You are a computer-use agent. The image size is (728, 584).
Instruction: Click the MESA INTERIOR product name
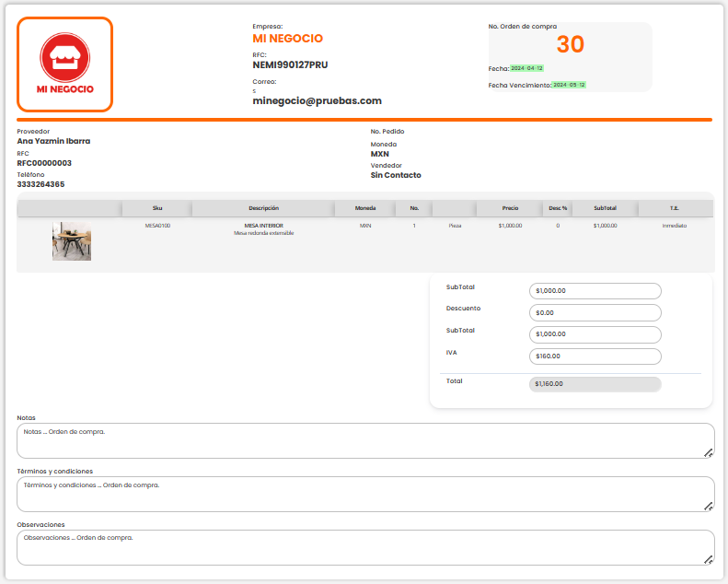263,225
